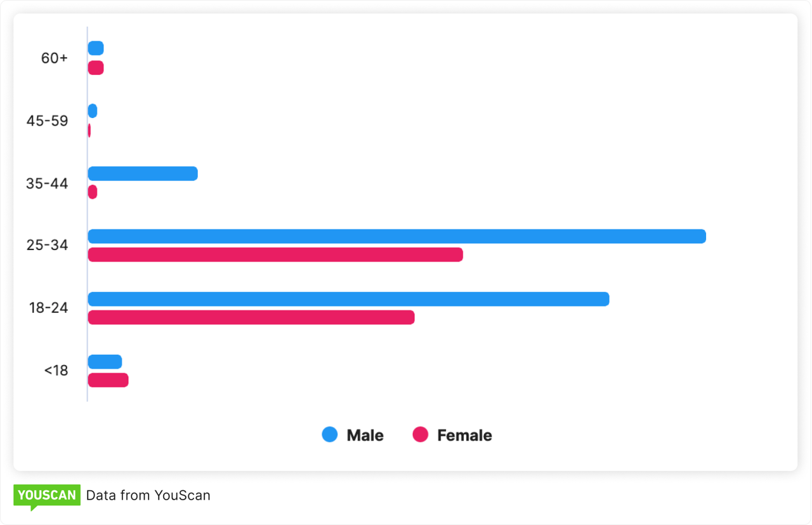Select the blue Male bar for 25-34
Viewport: 812px width, 525px height.
(396, 236)
